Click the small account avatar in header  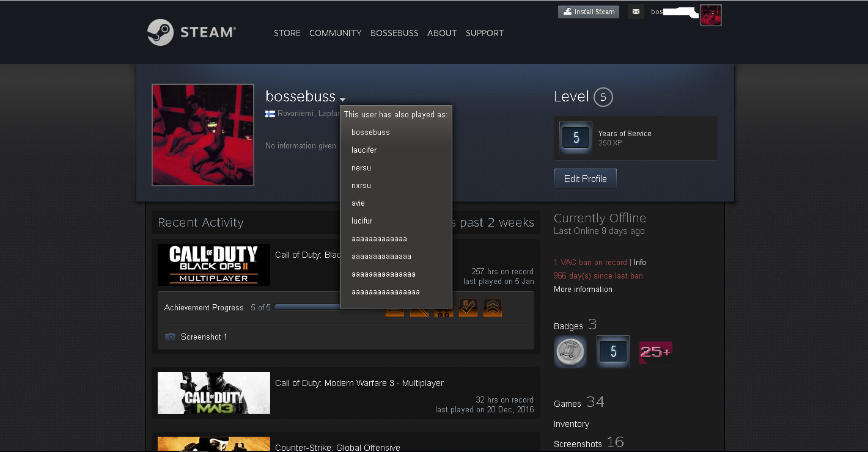pos(711,15)
